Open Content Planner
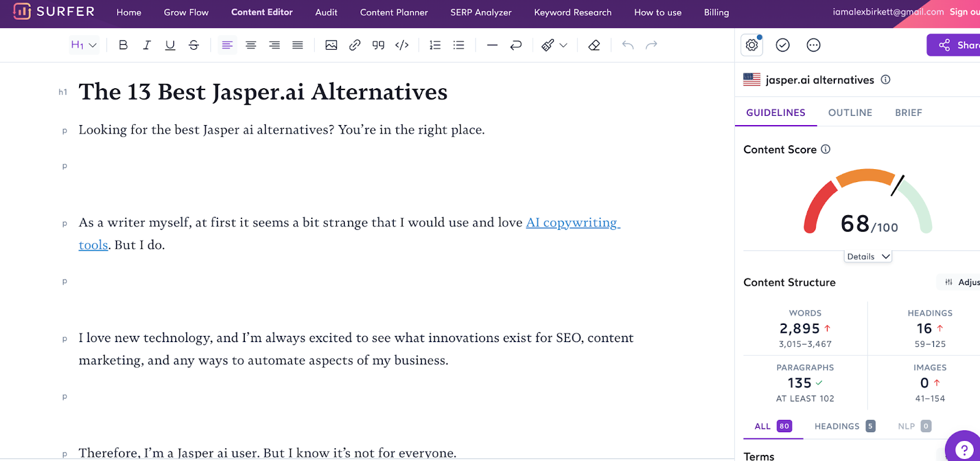Viewport: 980px width, 461px height. click(394, 12)
